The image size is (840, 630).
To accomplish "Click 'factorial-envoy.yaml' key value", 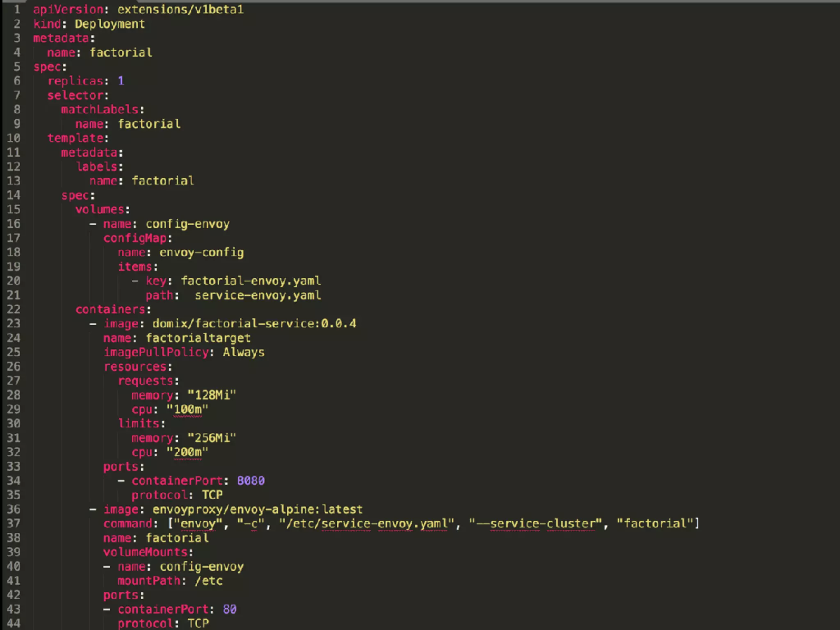I will tap(251, 281).
